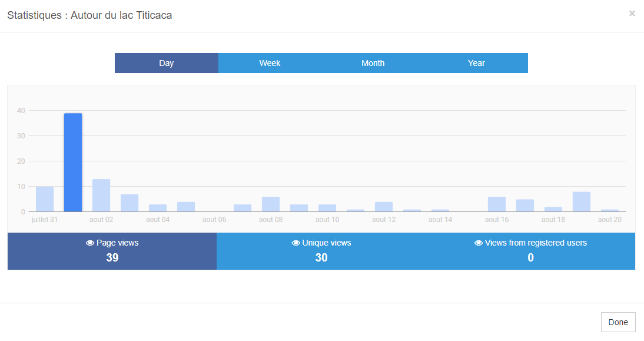
Task: Close the Statistiques dialog with the X
Action: 632,14
